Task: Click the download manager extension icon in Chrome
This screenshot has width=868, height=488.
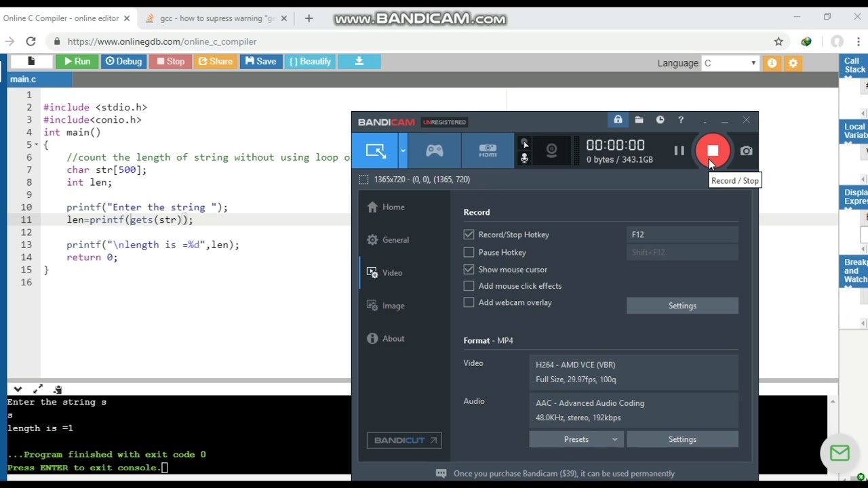Action: click(806, 41)
